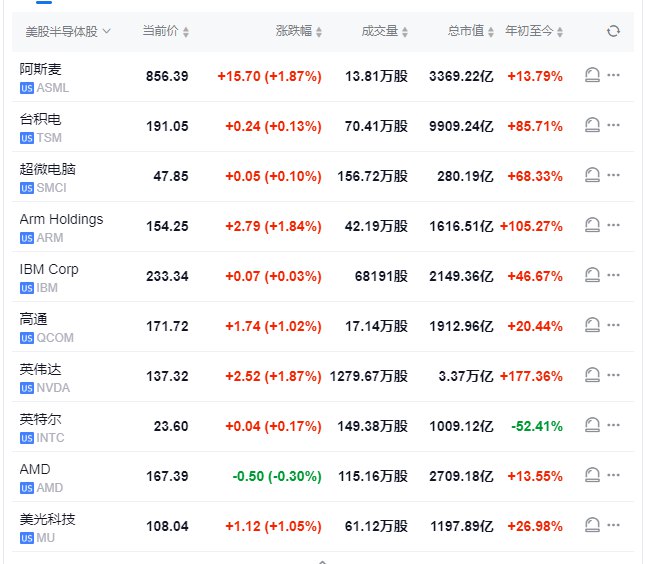
Task: Click the 47.85 current price
Action: (x=171, y=176)
